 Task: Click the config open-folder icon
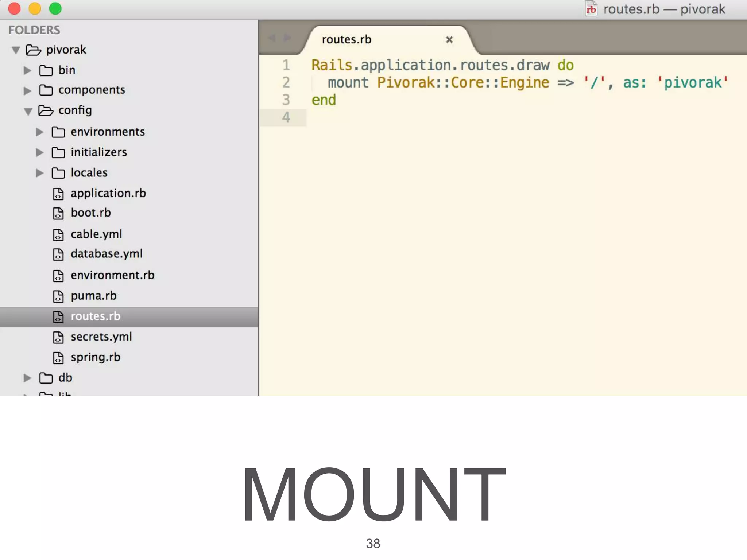coord(46,110)
